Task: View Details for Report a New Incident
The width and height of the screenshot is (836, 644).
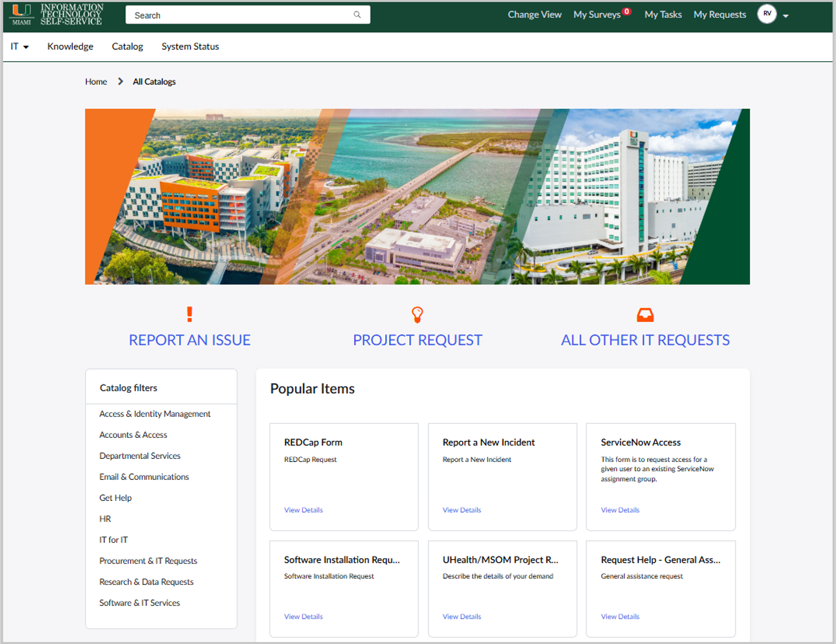Action: tap(462, 510)
